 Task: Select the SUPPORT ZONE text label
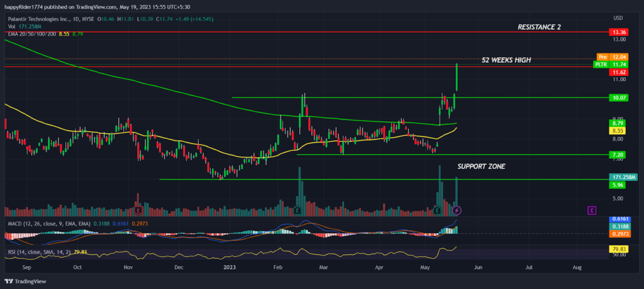pos(481,166)
